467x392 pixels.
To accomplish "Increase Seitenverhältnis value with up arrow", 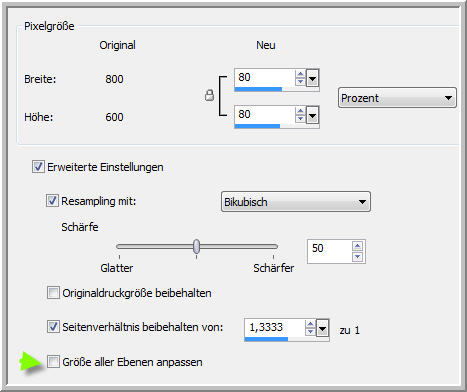I will click(310, 324).
